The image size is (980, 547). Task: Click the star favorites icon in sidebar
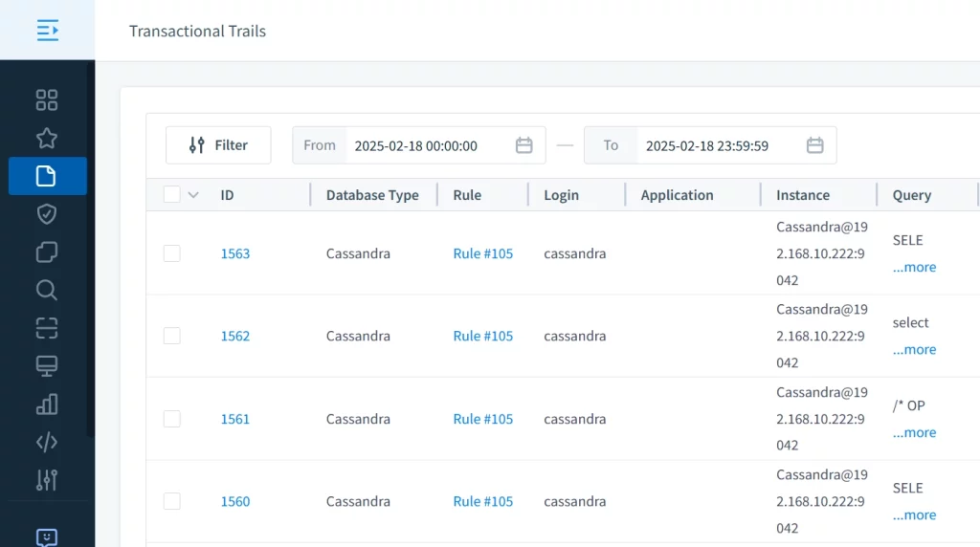tap(47, 139)
